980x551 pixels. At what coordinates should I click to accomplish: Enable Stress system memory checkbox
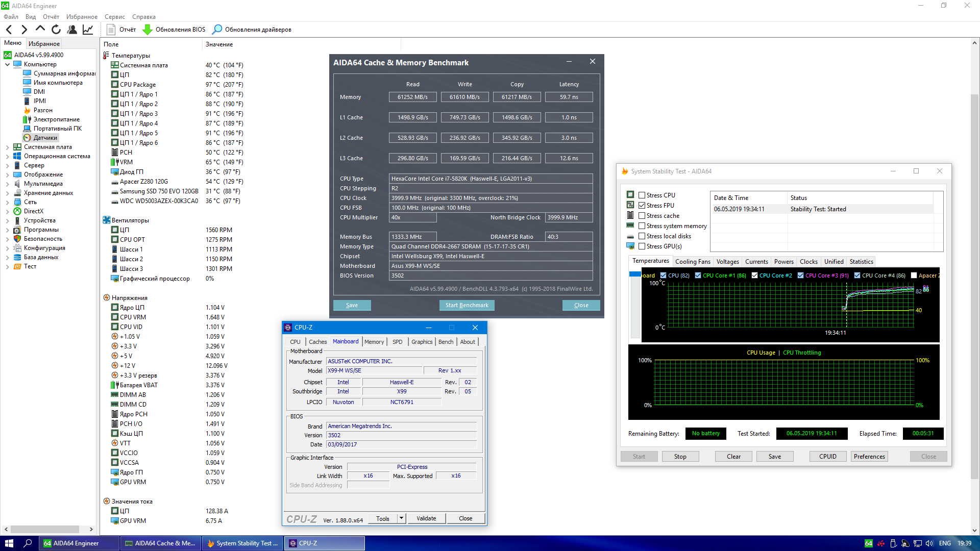(x=642, y=226)
